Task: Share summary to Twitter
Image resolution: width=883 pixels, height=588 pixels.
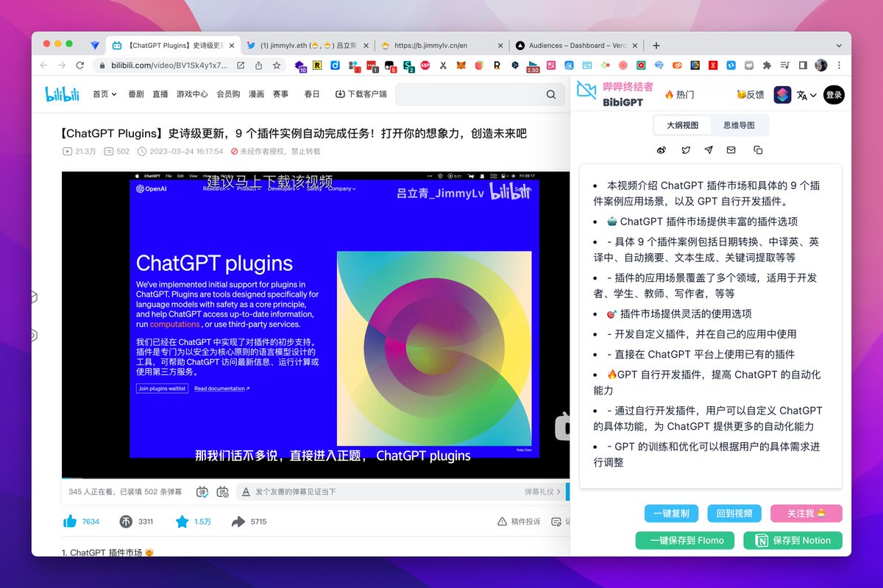Action: tap(686, 150)
